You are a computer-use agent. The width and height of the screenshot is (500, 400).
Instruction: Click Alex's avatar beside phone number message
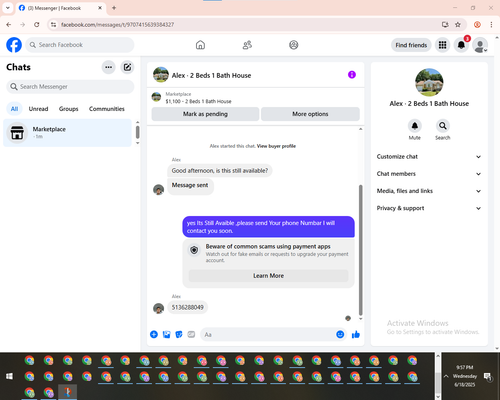pyautogui.click(x=158, y=308)
